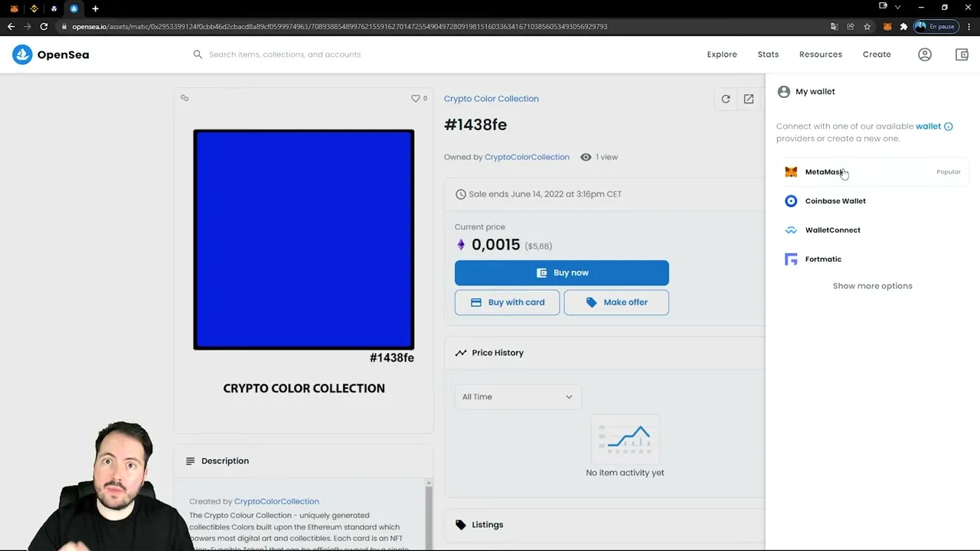Click the wallet info tooltip icon
Screen dimensions: 980x551
point(949,126)
